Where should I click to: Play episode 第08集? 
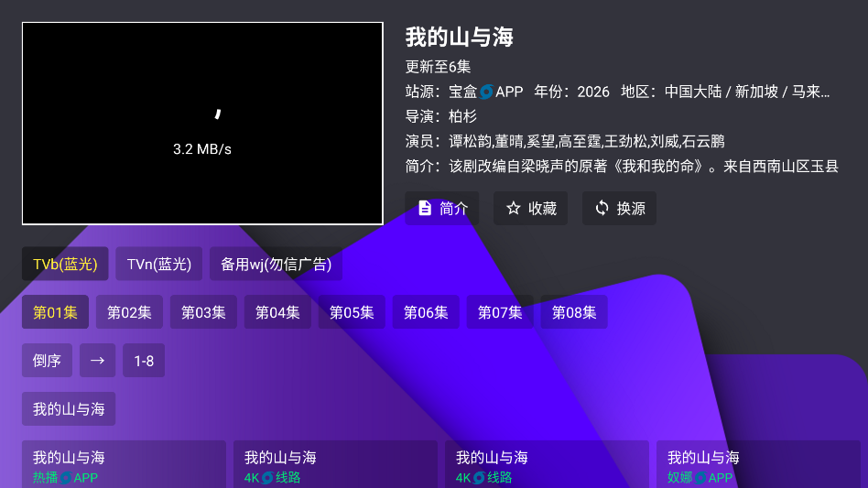[574, 312]
